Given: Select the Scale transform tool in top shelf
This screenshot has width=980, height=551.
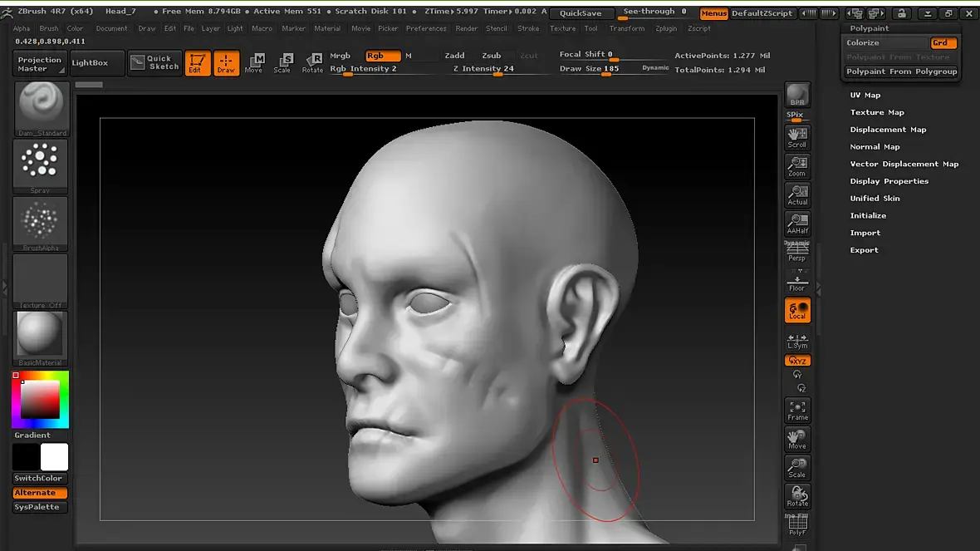Looking at the screenshot, I should tap(283, 63).
